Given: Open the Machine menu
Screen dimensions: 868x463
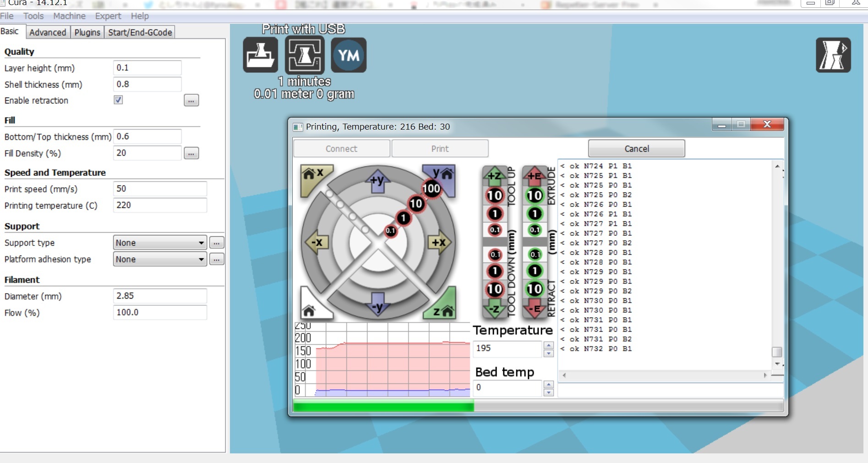Looking at the screenshot, I should pyautogui.click(x=69, y=16).
